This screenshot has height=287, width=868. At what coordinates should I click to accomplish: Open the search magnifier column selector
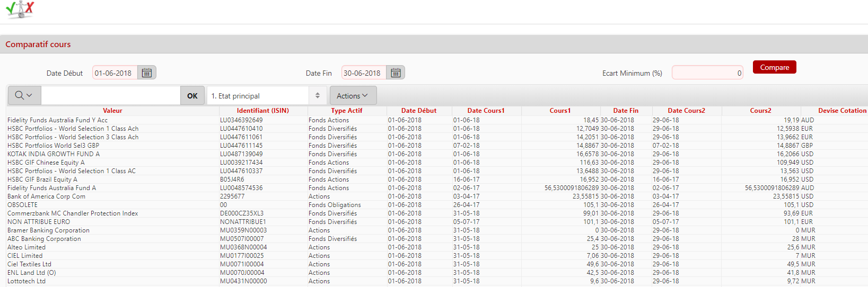coord(24,95)
